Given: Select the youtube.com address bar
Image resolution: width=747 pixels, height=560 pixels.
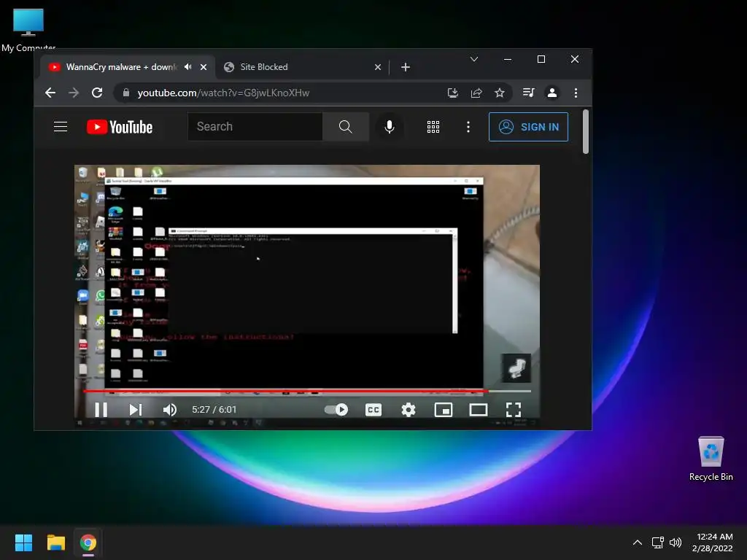Looking at the screenshot, I should [223, 93].
